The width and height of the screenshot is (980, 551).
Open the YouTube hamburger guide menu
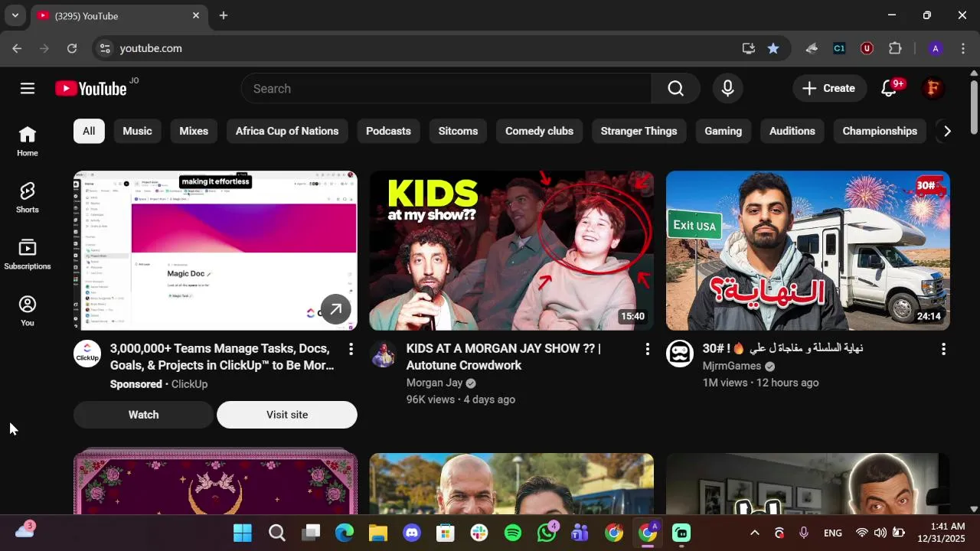click(28, 89)
